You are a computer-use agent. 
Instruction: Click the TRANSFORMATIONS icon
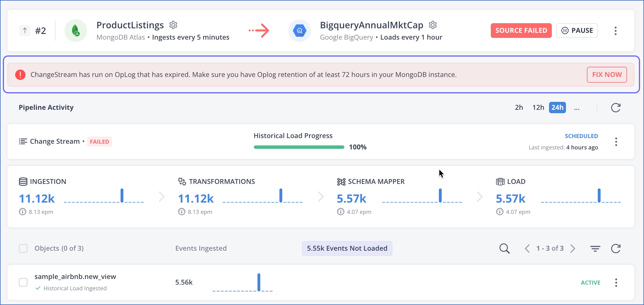point(182,181)
